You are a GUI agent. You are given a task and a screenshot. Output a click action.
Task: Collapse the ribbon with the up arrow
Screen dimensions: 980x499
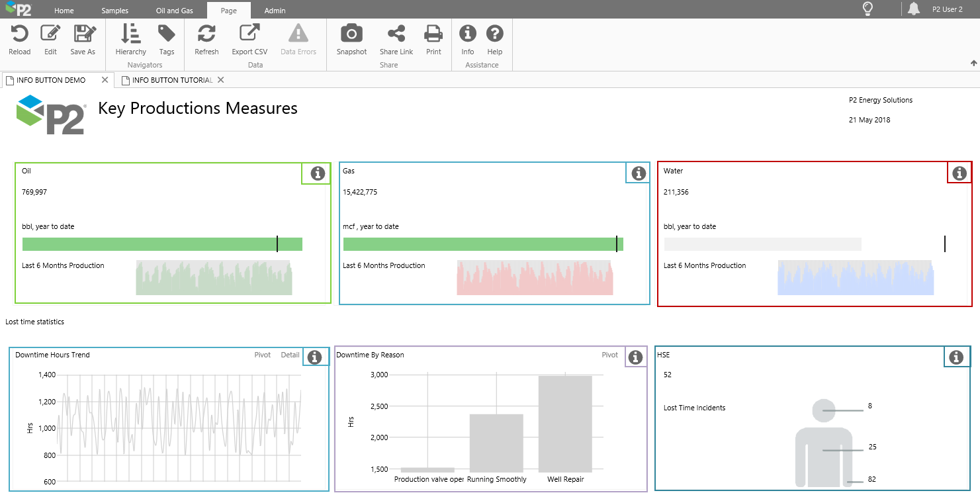973,64
